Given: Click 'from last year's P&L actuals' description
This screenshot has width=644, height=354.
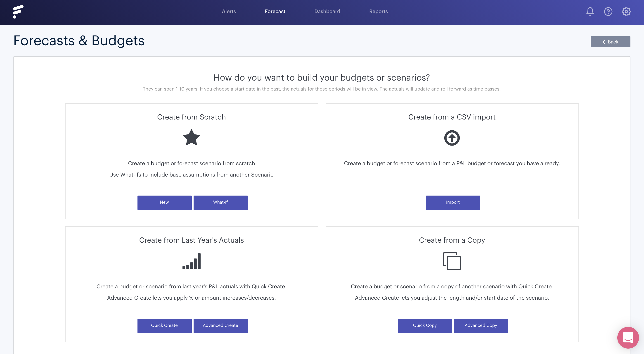Looking at the screenshot, I should tap(192, 287).
